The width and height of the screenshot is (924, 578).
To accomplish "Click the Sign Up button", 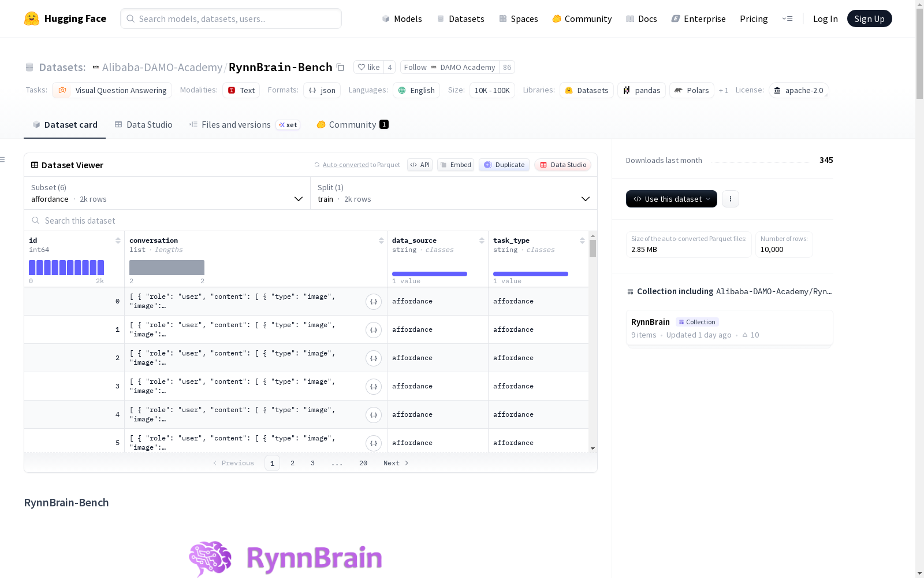I will (x=869, y=18).
